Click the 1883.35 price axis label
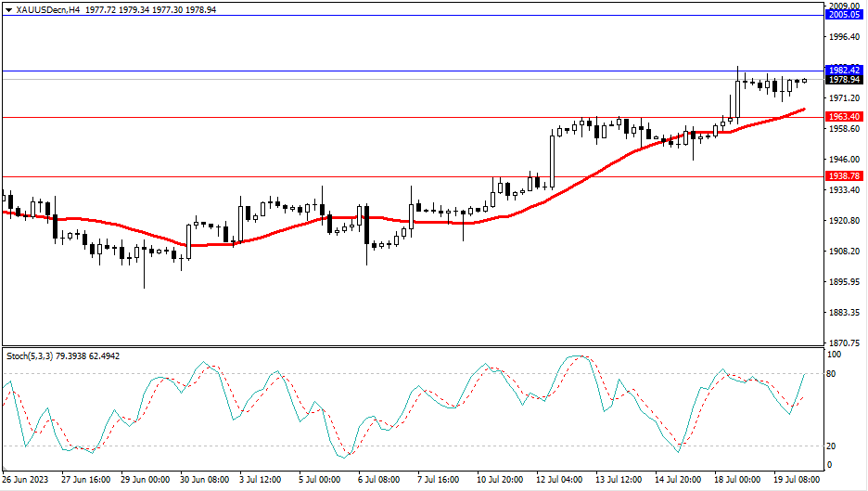This screenshot has width=868, height=491. (x=844, y=313)
